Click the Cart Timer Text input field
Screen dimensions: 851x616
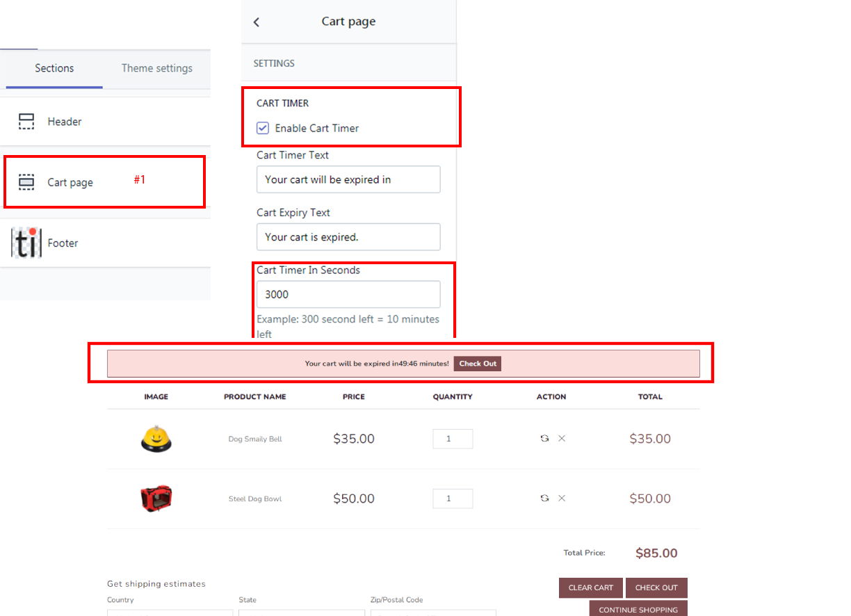(348, 179)
